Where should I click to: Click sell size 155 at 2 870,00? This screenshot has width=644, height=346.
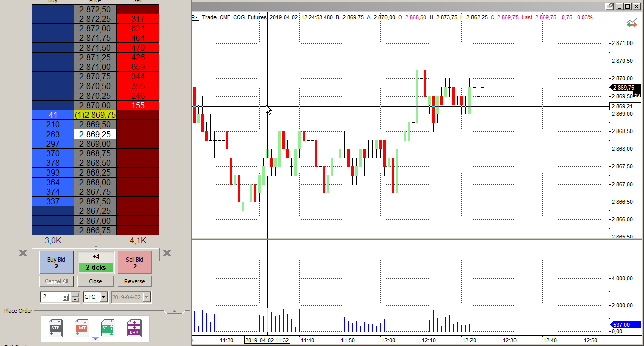click(x=138, y=105)
